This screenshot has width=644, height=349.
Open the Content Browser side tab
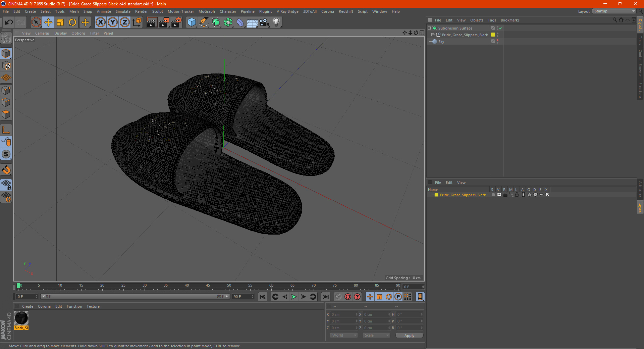[x=640, y=63]
